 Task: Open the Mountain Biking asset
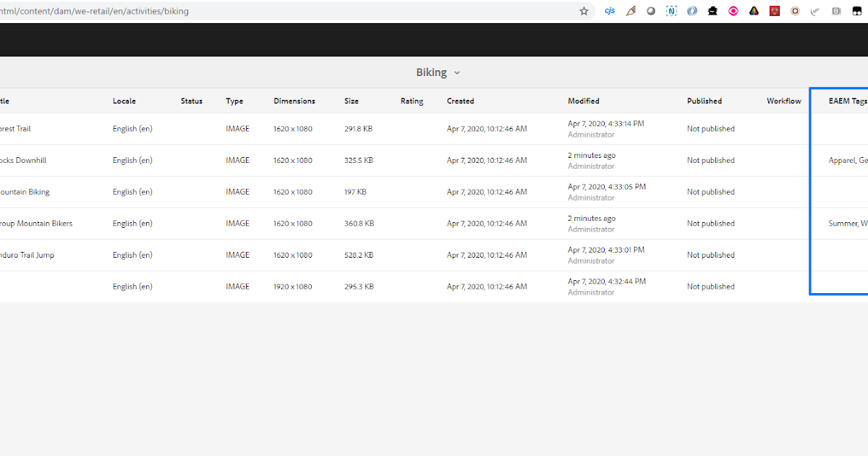pos(24,191)
